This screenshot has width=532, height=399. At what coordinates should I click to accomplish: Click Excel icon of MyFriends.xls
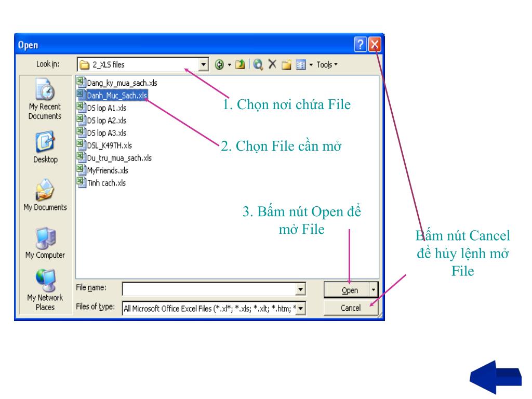(81, 170)
